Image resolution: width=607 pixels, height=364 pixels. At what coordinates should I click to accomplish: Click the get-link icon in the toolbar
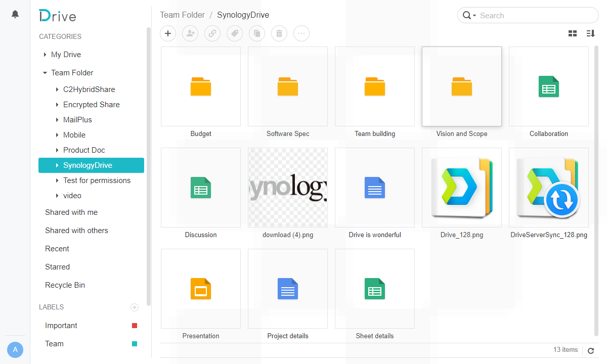(x=212, y=33)
